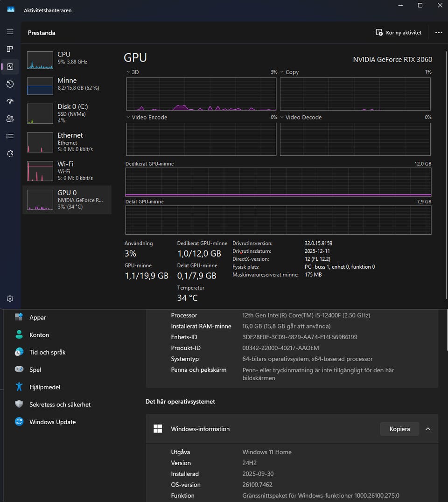The height and width of the screenshot is (502, 448).
Task: Open the 3D graph engine dropdown
Action: click(129, 72)
